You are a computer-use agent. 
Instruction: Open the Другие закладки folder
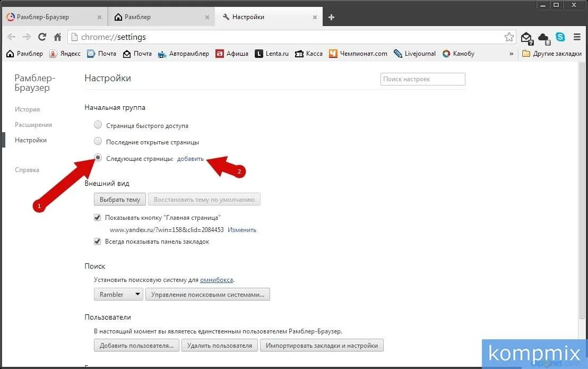coord(551,54)
